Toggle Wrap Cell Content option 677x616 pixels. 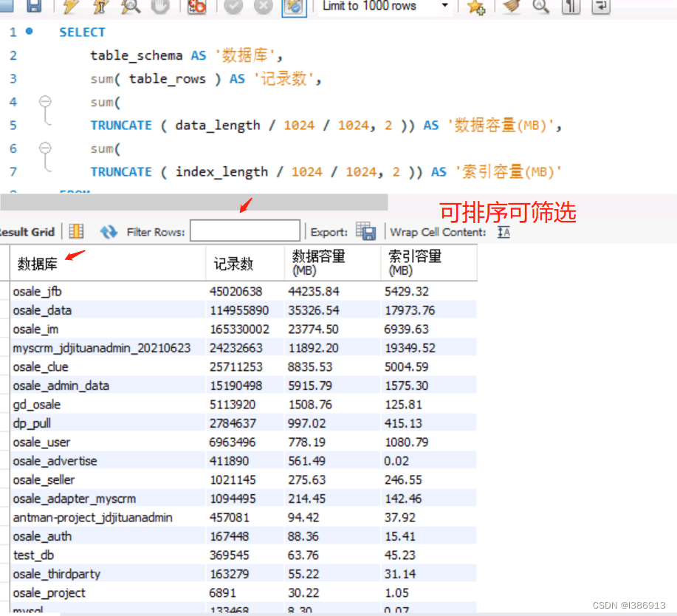coord(504,232)
